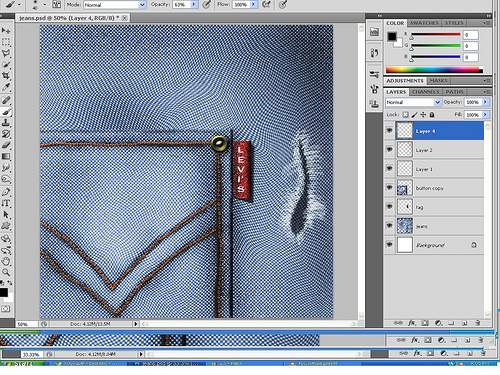Open the Brush presets dock icon
Screen dimensions: 500x375
coord(374,74)
